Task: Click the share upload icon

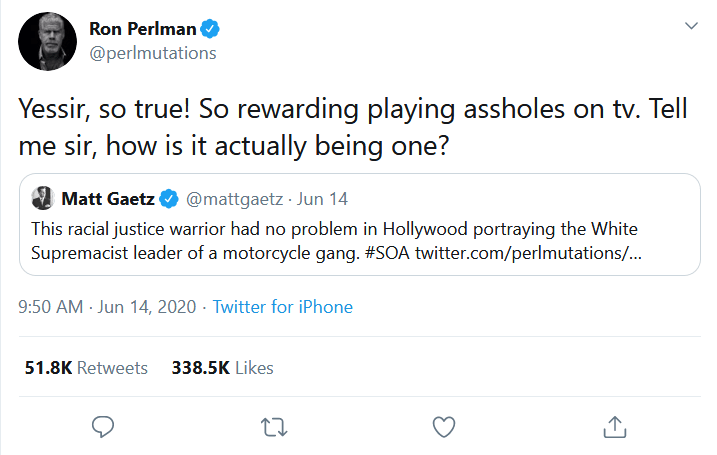Action: (615, 427)
